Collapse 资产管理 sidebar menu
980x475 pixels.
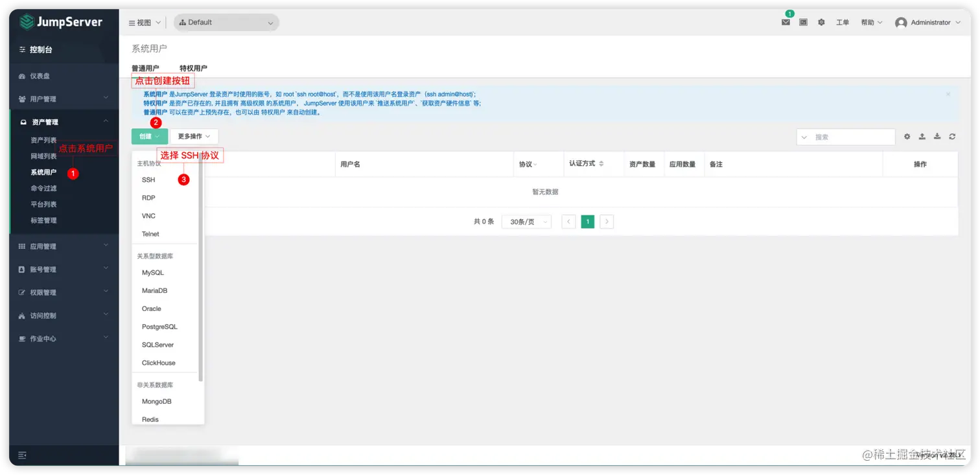click(x=64, y=122)
